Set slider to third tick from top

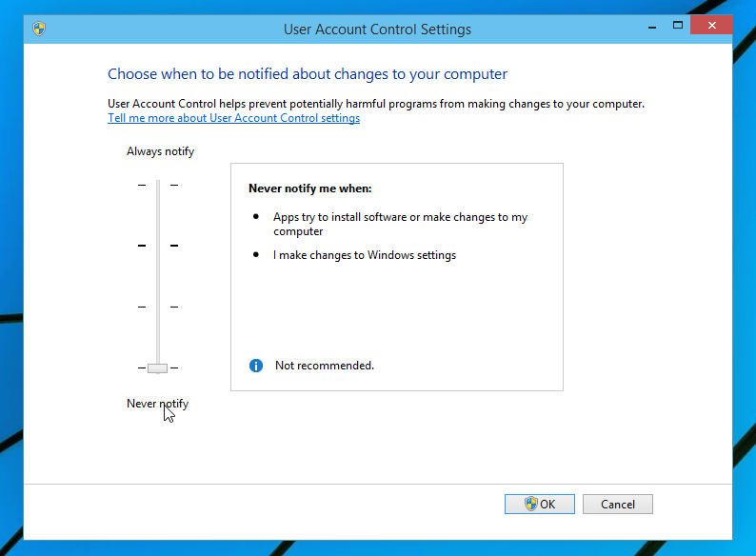tap(158, 307)
